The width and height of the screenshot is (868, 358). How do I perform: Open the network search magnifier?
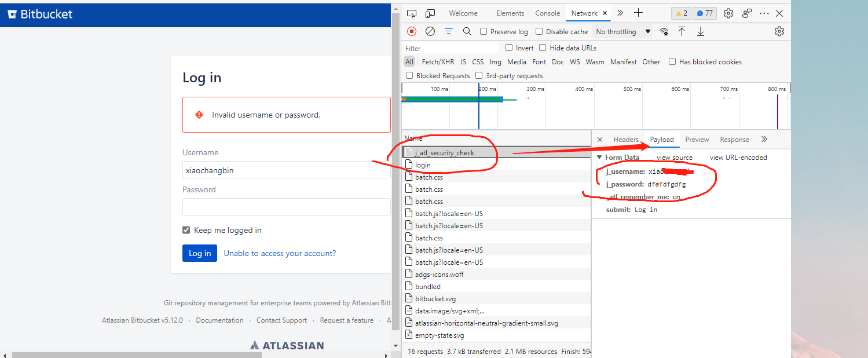[467, 31]
